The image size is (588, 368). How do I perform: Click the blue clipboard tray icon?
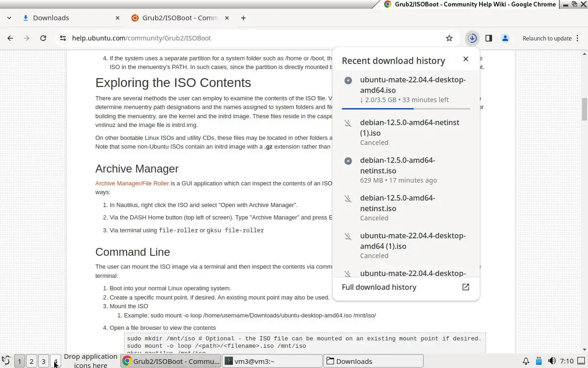pyautogui.click(x=539, y=361)
